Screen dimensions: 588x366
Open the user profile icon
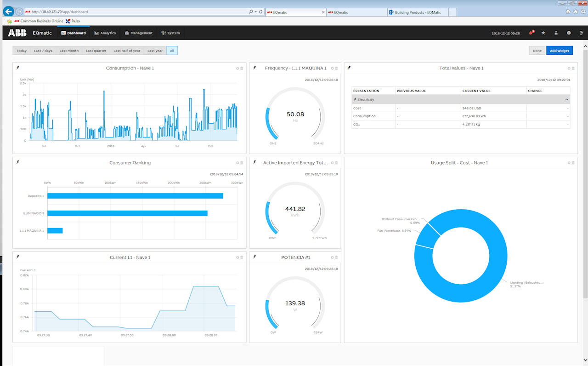point(556,33)
